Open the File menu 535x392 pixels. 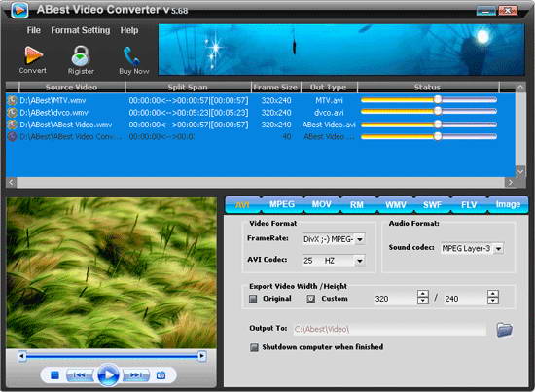coord(34,30)
